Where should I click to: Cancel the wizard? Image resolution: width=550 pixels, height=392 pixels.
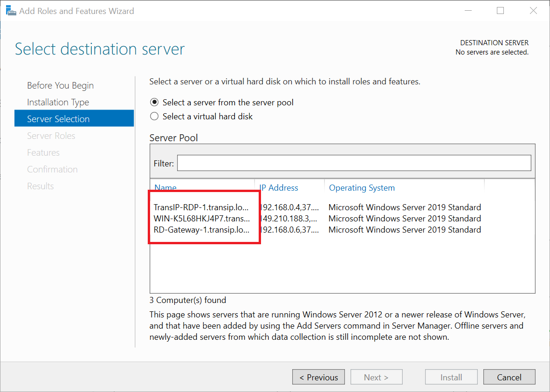[x=509, y=377]
